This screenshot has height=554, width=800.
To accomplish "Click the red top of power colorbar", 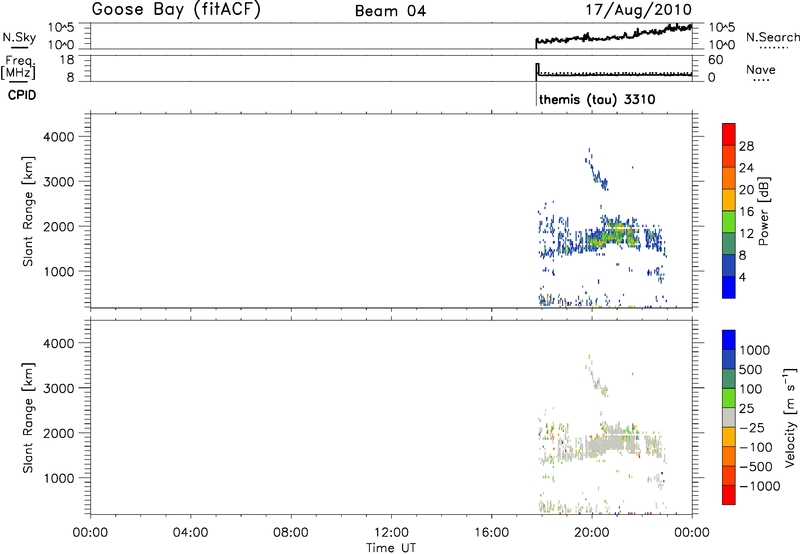I will pos(729,135).
